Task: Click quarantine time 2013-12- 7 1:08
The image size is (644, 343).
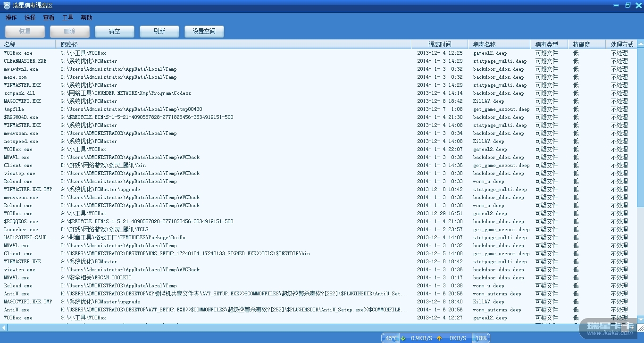Action: coord(440,109)
